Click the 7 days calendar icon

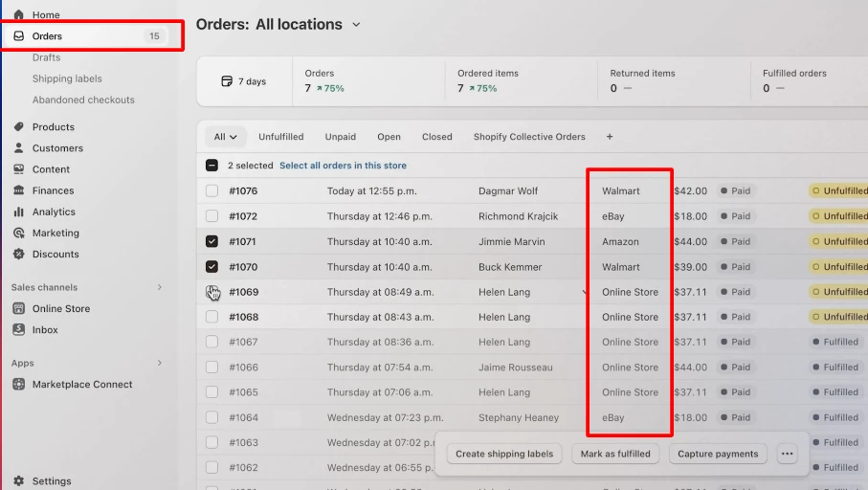(227, 81)
